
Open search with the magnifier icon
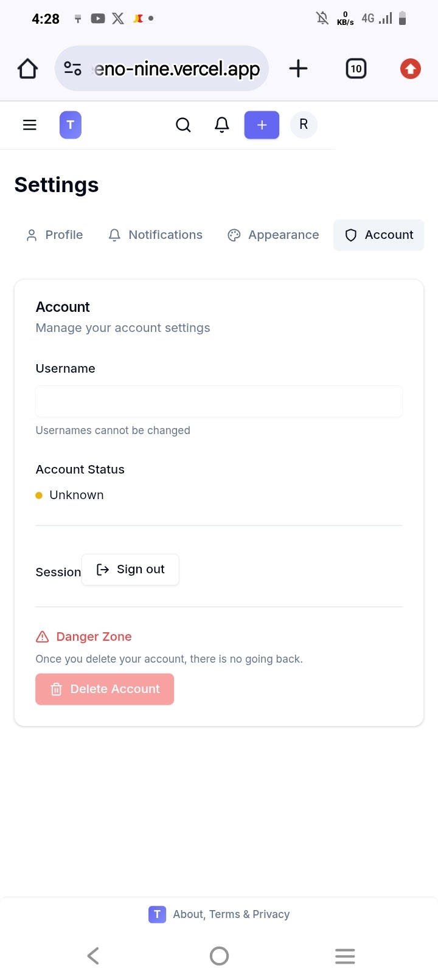pos(183,125)
